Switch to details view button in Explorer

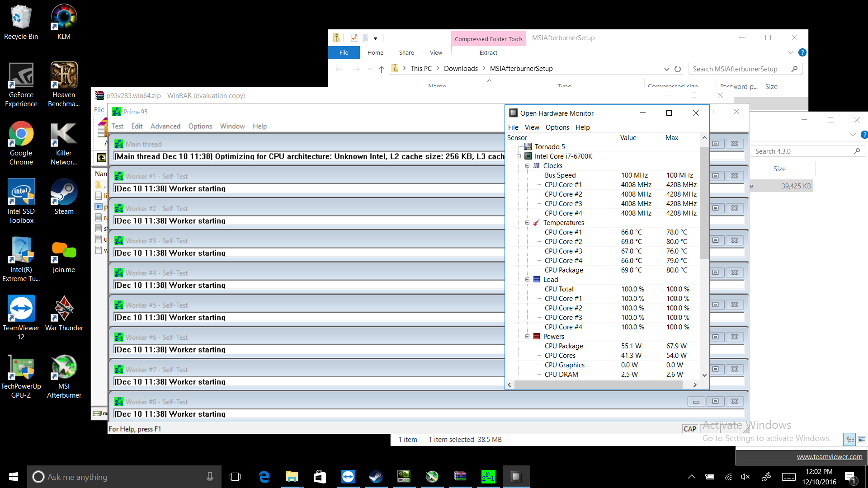click(850, 439)
